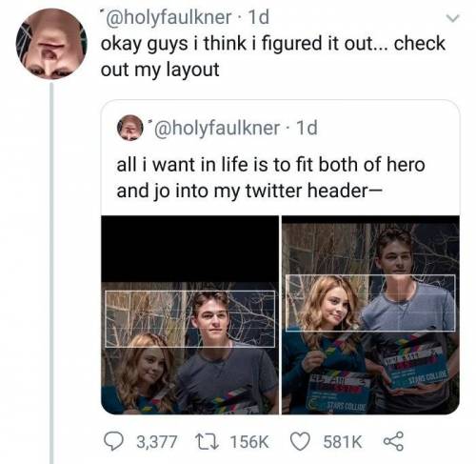Viewport: 476px width, 464px height.
Task: Like the tweet with heart icon
Action: pos(300,442)
